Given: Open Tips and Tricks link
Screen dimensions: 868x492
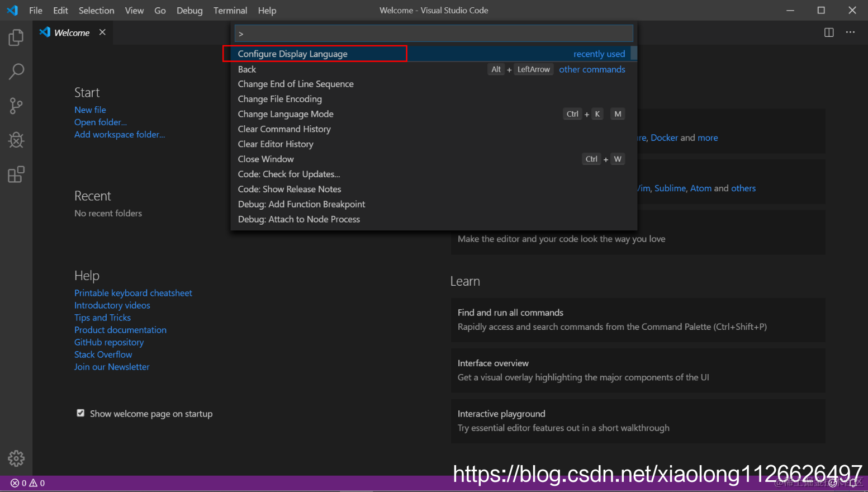Looking at the screenshot, I should click(102, 318).
